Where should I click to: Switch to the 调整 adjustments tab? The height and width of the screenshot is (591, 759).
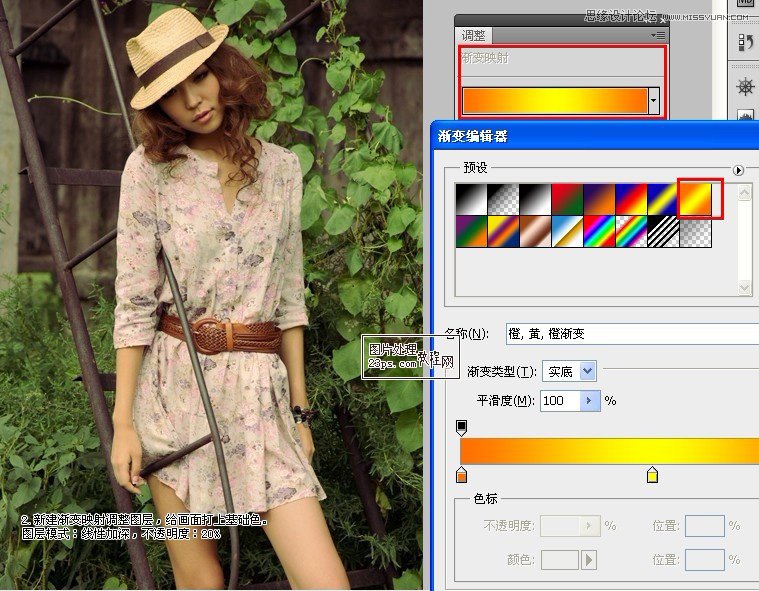click(473, 35)
